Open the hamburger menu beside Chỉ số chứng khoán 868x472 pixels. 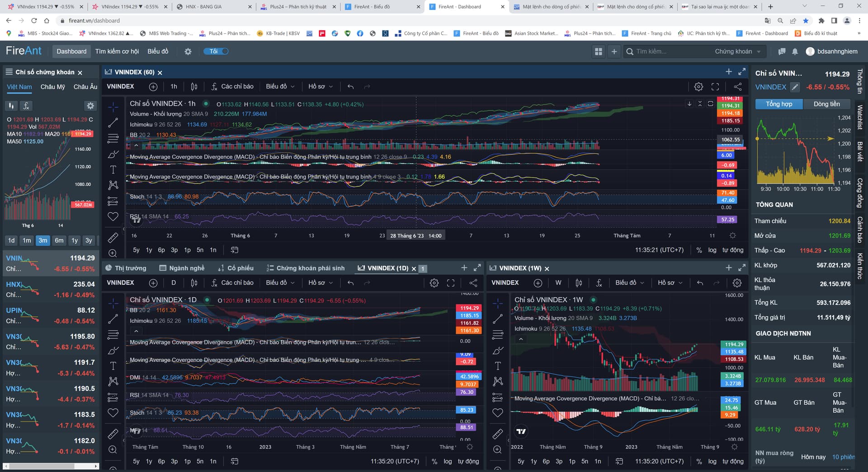9,72
